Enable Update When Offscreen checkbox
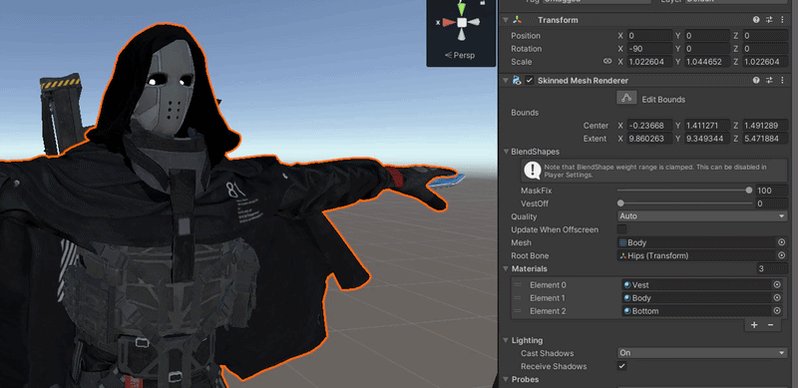The image size is (798, 388). click(622, 229)
